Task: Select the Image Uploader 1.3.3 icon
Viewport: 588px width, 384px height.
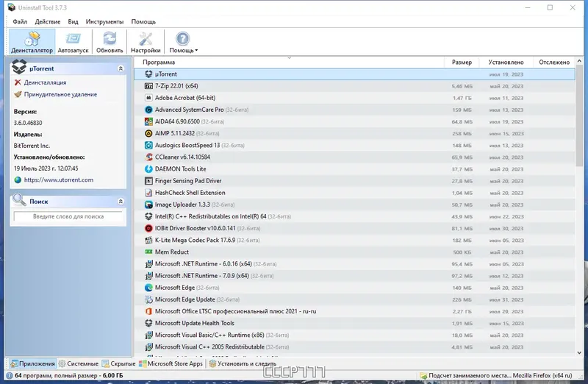Action: tap(148, 205)
